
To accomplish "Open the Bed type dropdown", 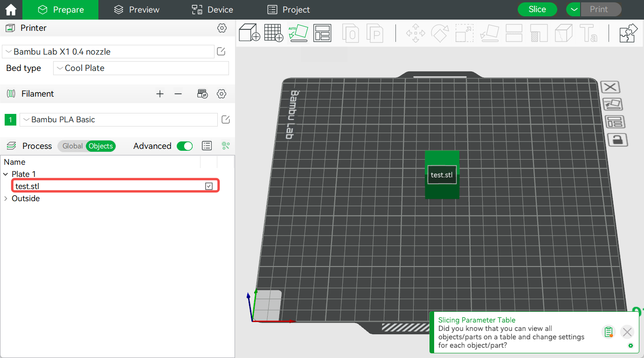I will [141, 68].
